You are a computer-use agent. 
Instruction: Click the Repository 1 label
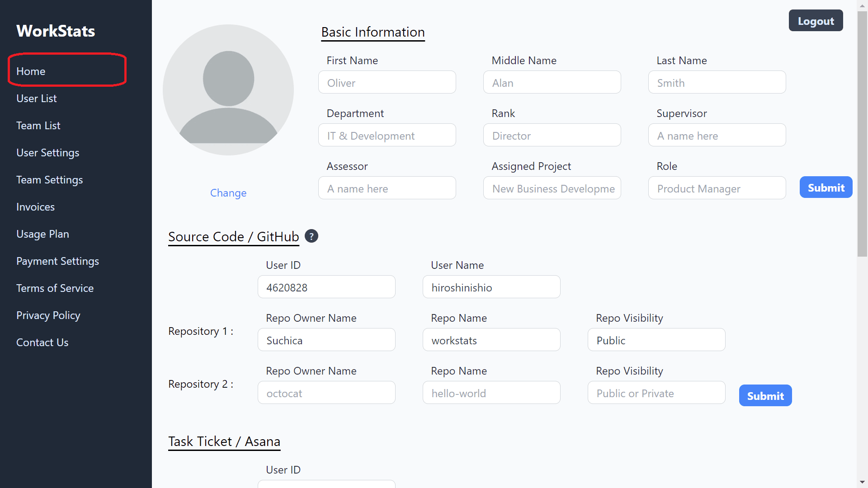pos(201,331)
